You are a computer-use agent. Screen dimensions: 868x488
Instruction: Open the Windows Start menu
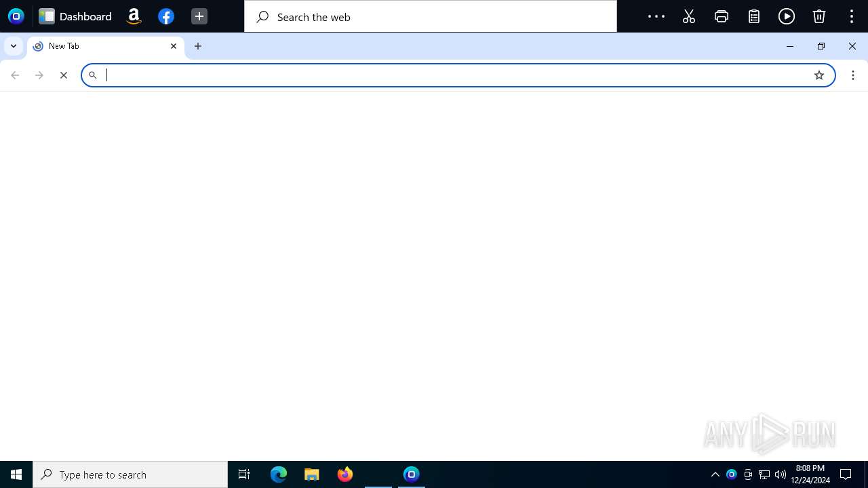tap(16, 474)
